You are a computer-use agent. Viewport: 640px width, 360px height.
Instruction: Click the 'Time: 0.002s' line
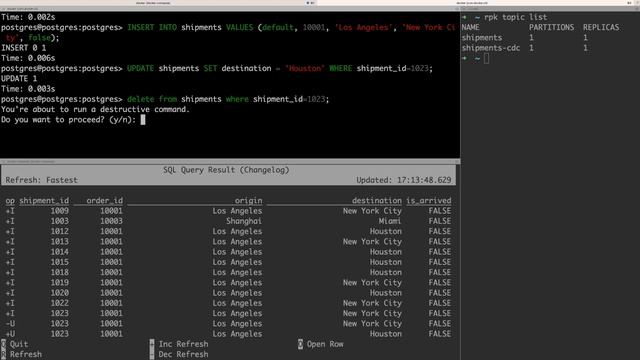(28, 17)
